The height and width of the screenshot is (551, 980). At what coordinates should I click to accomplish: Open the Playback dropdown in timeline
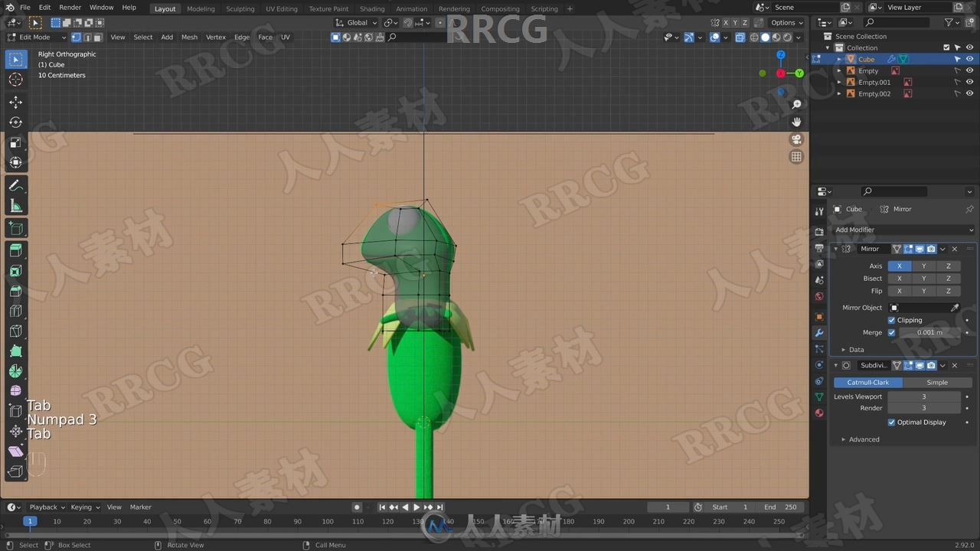click(47, 507)
